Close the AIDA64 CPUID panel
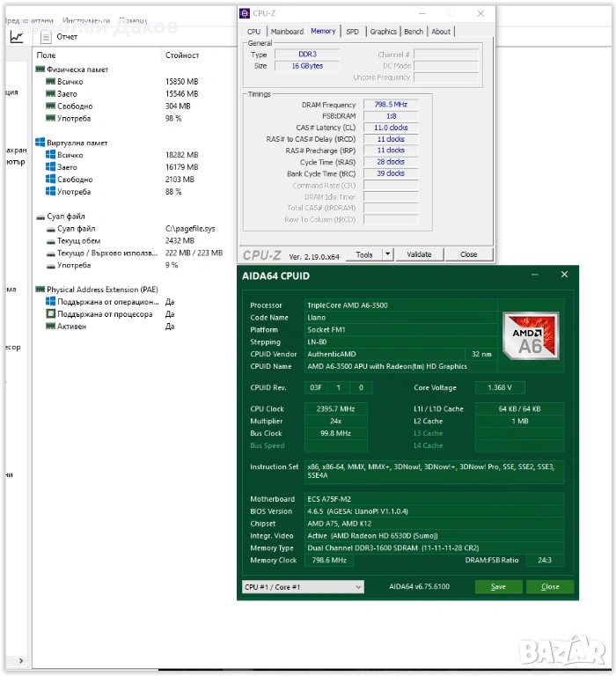Viewport: 616px width, 676px height. [564, 276]
